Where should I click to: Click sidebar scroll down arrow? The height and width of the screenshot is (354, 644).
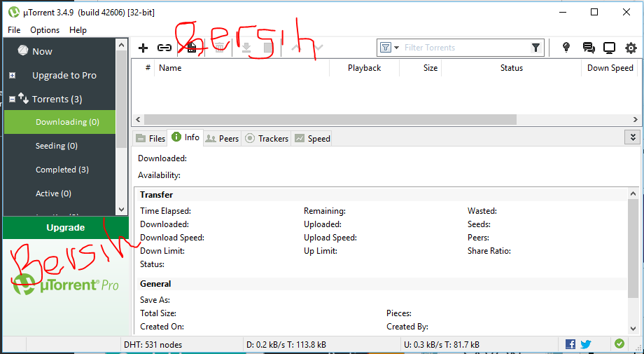click(122, 210)
